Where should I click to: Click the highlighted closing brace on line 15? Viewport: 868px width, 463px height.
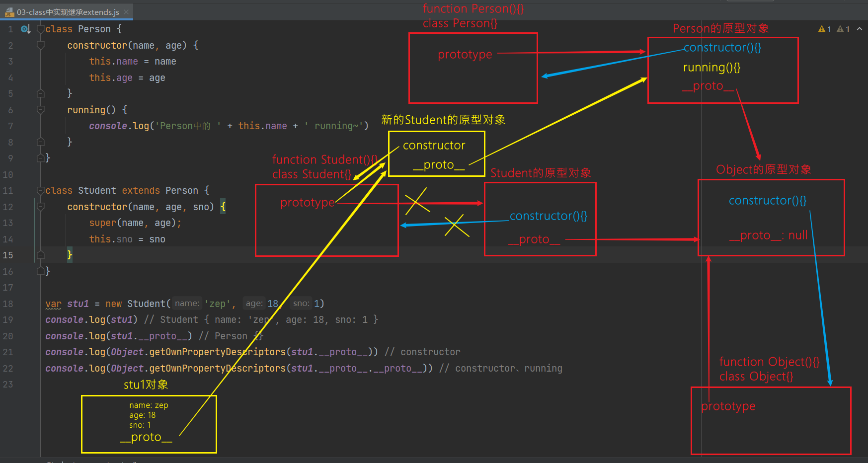tap(70, 255)
